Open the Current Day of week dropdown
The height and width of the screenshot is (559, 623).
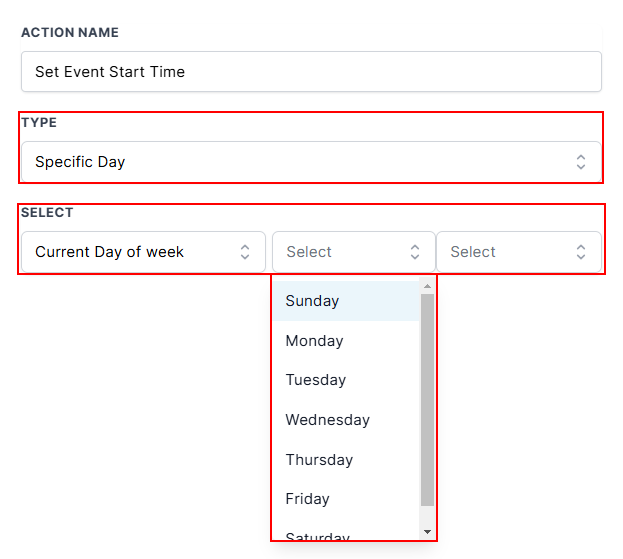[130, 252]
